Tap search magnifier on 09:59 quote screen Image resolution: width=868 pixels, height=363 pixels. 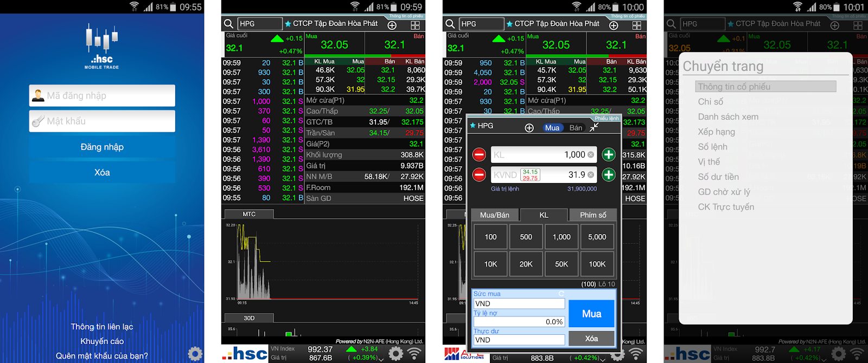tap(229, 24)
